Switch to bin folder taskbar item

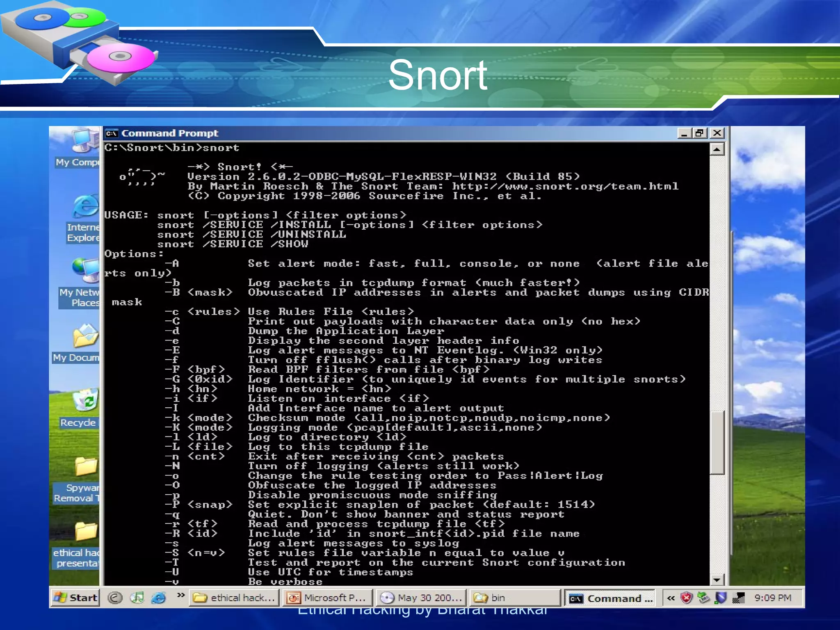[515, 598]
